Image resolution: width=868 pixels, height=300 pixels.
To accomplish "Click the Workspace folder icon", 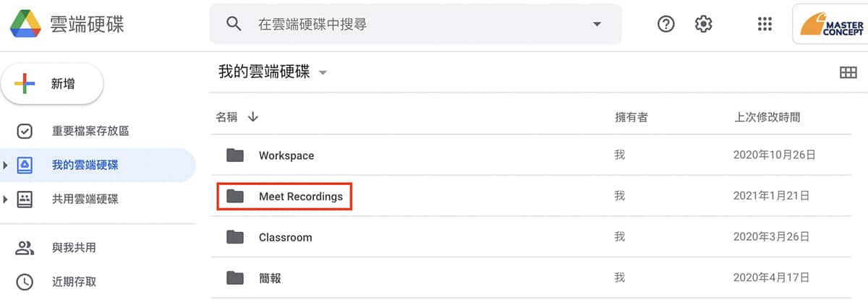I will 234,155.
